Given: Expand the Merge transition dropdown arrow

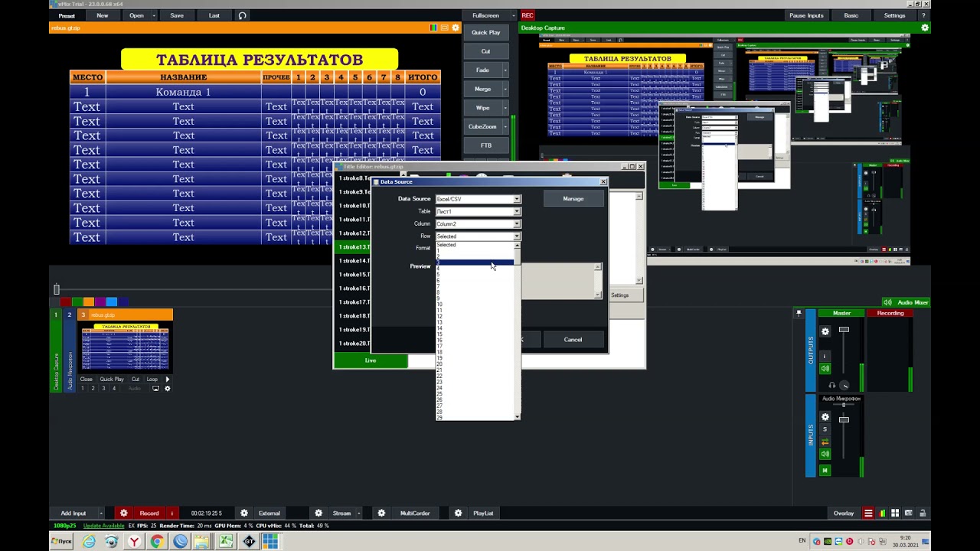Looking at the screenshot, I should pyautogui.click(x=505, y=89).
